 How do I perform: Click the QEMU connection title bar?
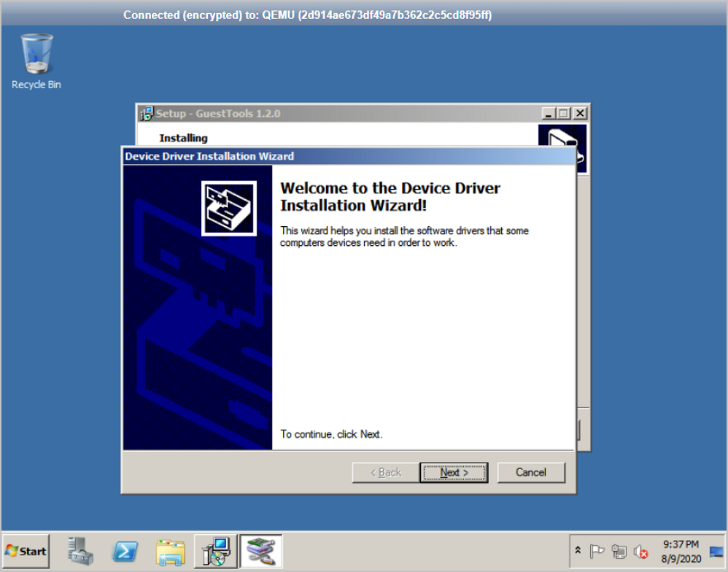(364, 15)
